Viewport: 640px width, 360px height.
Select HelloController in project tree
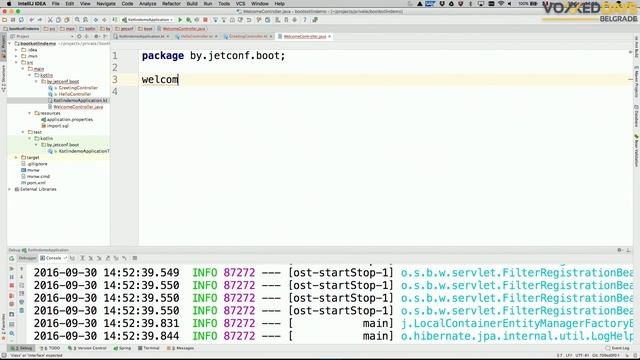click(x=75, y=94)
